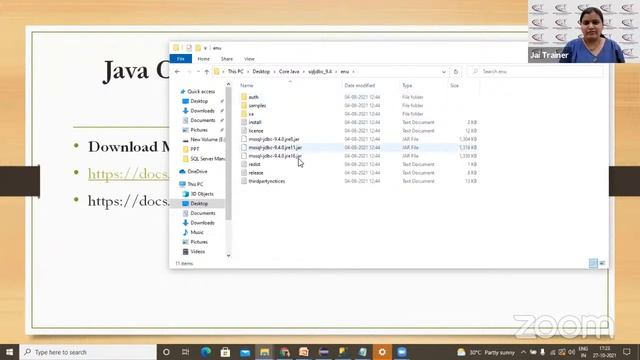The height and width of the screenshot is (360, 640).
Task: Select mssql-jdbc-9.4.0.jre11.jar file
Action: tap(275, 147)
